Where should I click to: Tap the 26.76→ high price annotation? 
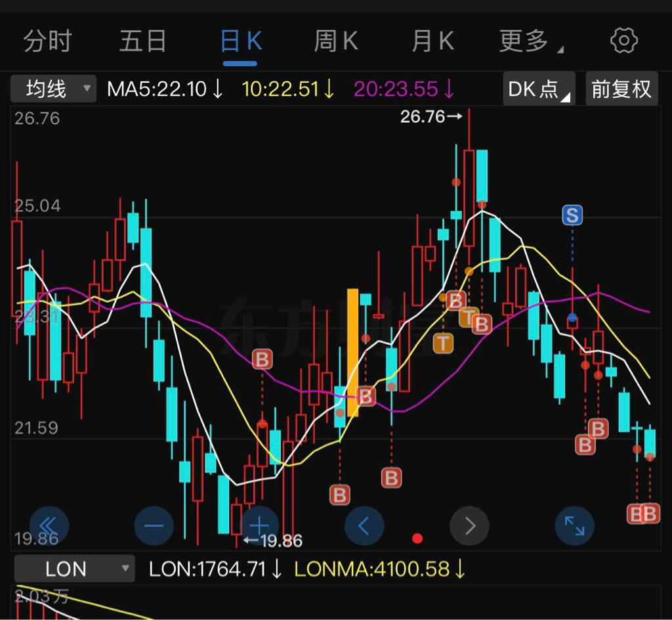coord(432,116)
